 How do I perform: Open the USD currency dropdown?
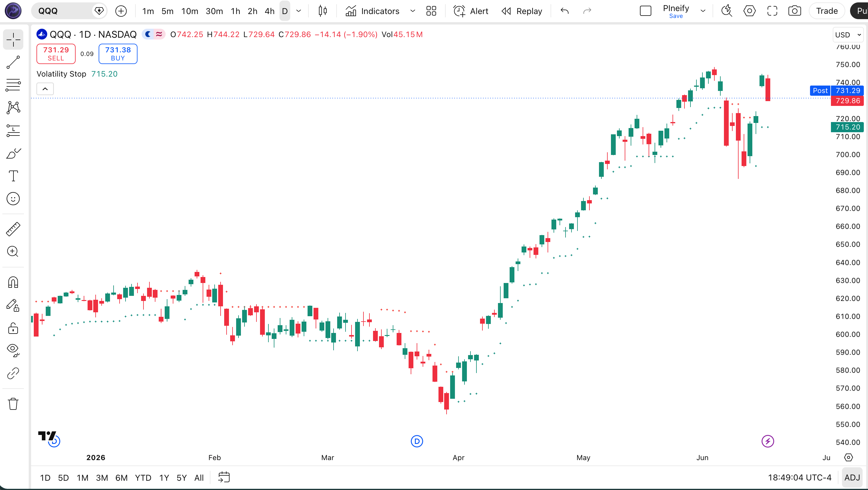tap(848, 35)
